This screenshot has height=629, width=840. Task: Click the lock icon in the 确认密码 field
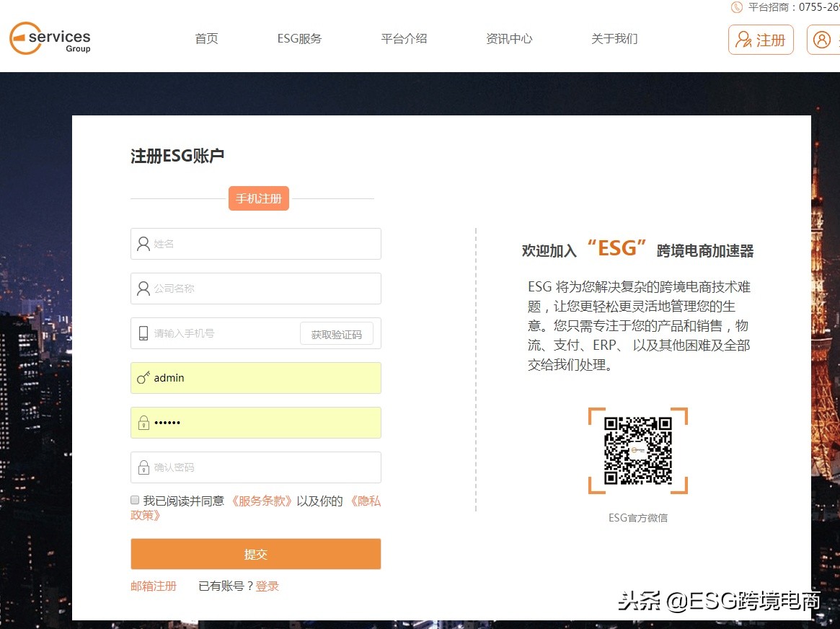click(x=143, y=467)
